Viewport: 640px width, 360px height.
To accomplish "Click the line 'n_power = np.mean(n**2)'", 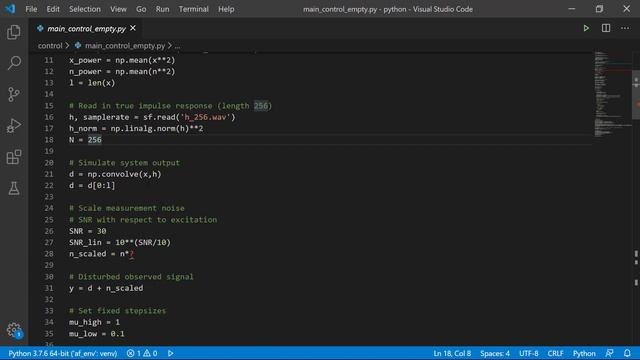I will pyautogui.click(x=122, y=71).
